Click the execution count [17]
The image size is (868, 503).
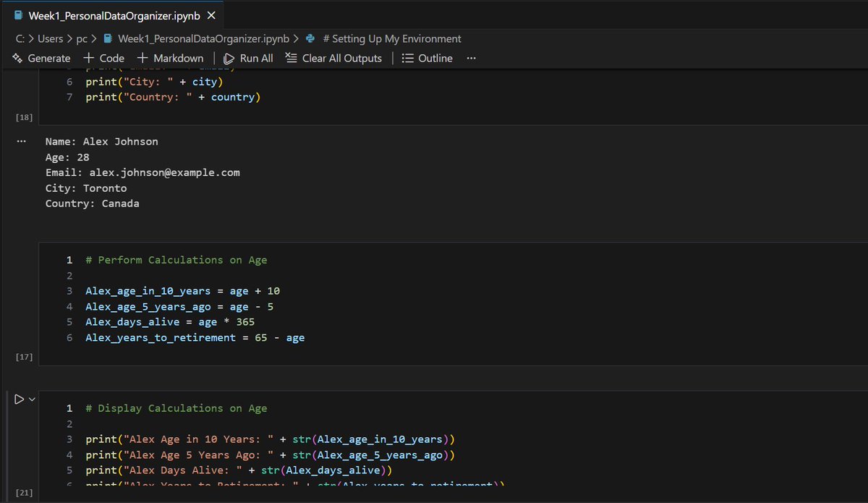pyautogui.click(x=23, y=357)
